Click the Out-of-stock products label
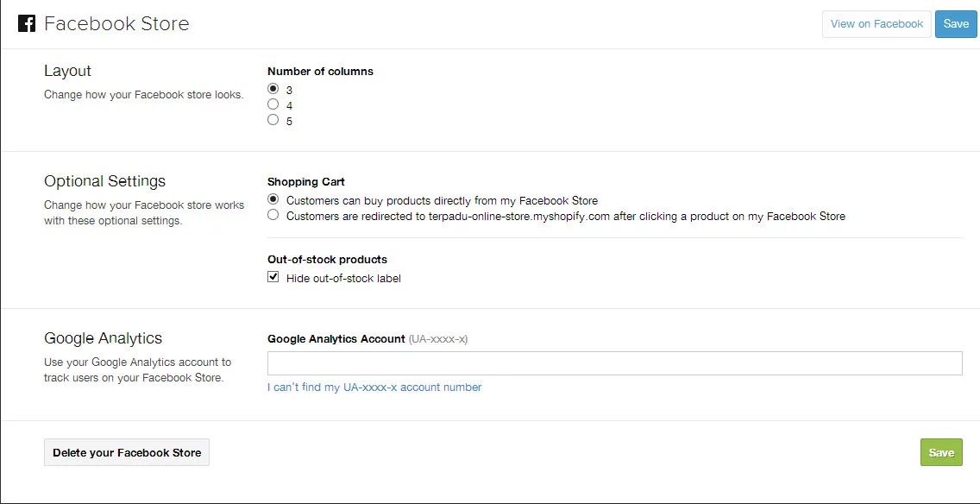Viewport: 980px width, 504px height. pos(327,260)
